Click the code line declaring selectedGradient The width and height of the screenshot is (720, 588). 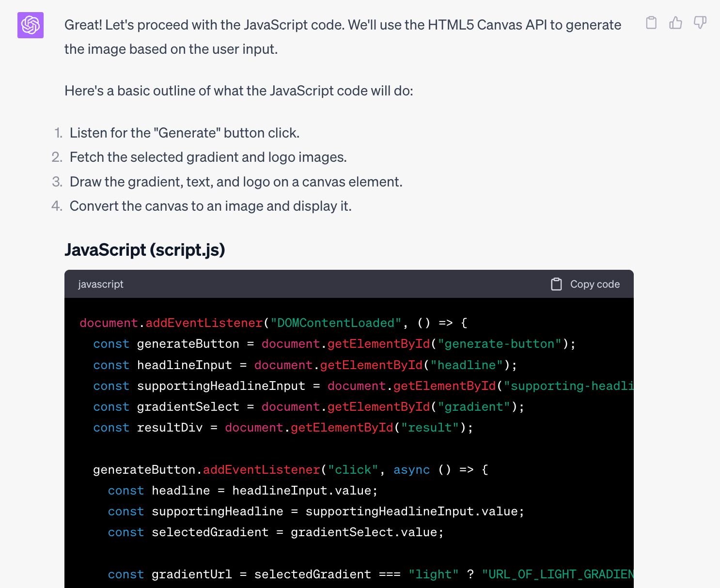point(276,532)
